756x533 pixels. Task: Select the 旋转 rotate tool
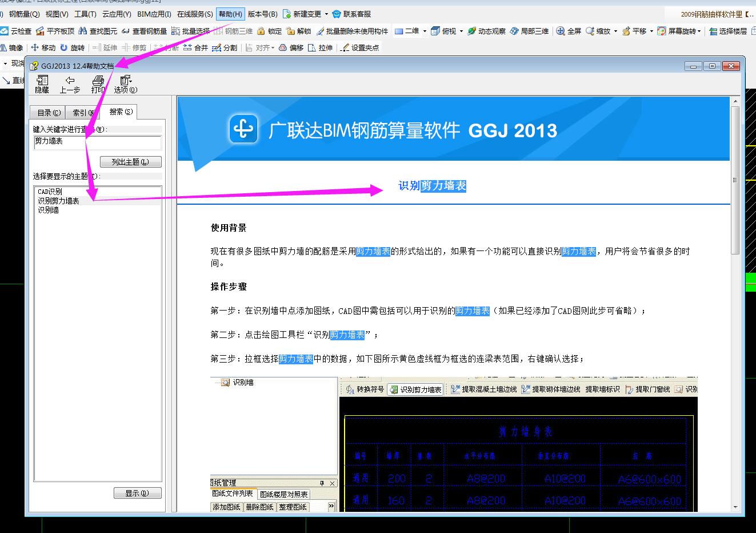coord(72,48)
